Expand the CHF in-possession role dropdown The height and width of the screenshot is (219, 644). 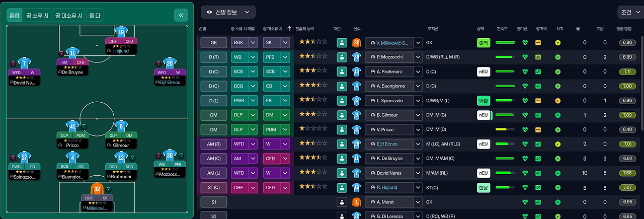pos(253,188)
